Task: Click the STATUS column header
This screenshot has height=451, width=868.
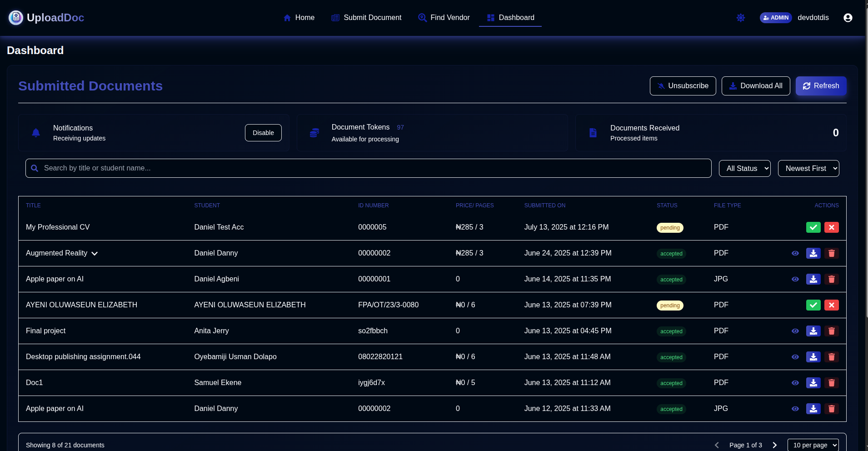Action: click(x=667, y=205)
